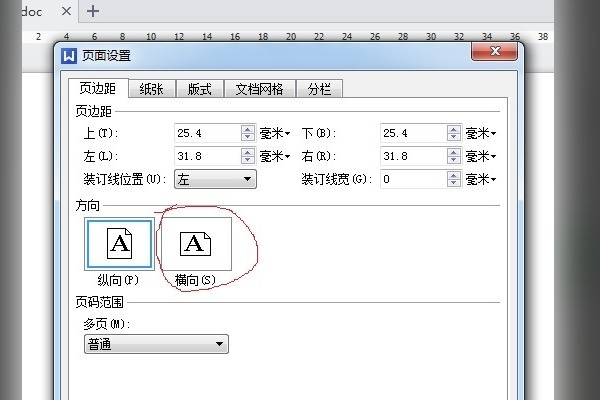Open a new document tab with plus
600x400 pixels.
coord(93,11)
